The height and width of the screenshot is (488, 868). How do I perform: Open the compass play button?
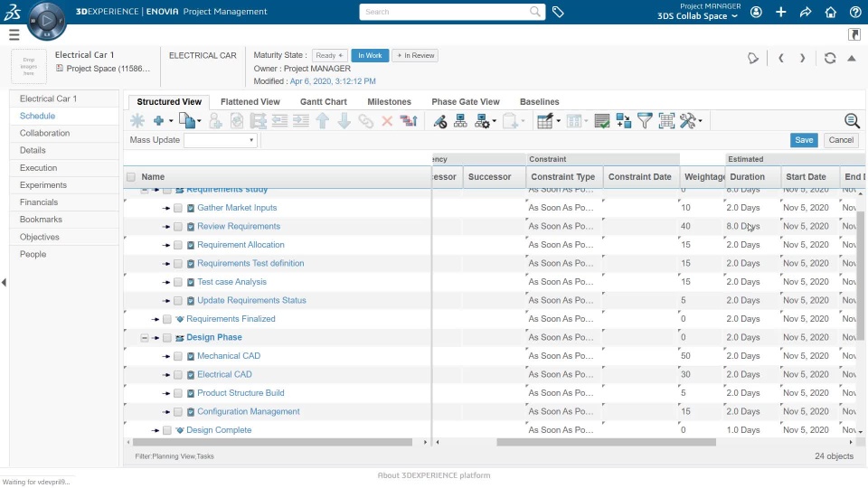(47, 21)
